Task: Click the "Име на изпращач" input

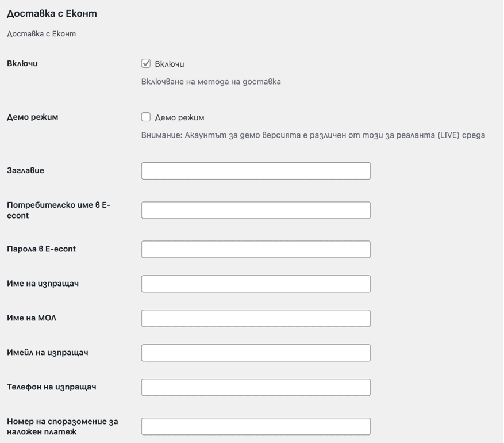Action: [x=256, y=284]
